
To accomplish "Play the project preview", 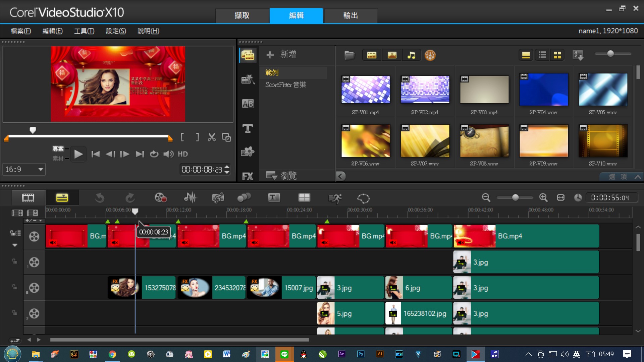I will [x=78, y=154].
